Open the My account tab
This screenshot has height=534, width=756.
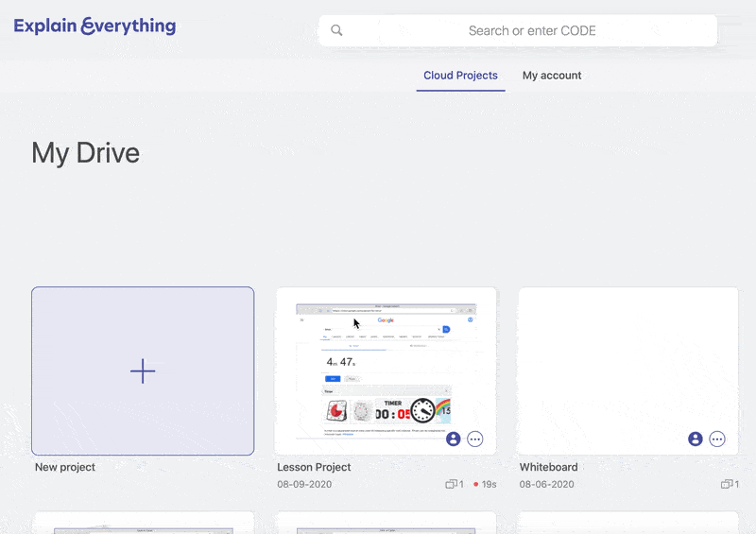click(552, 76)
